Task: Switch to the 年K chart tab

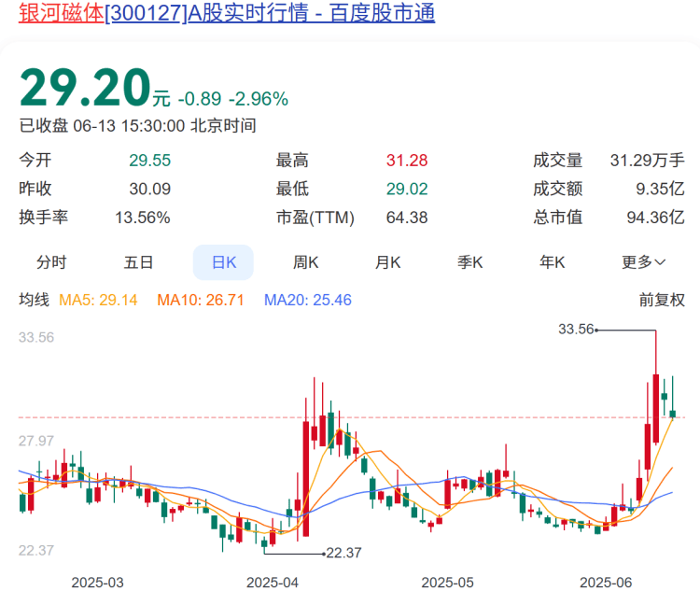Action: tap(552, 262)
